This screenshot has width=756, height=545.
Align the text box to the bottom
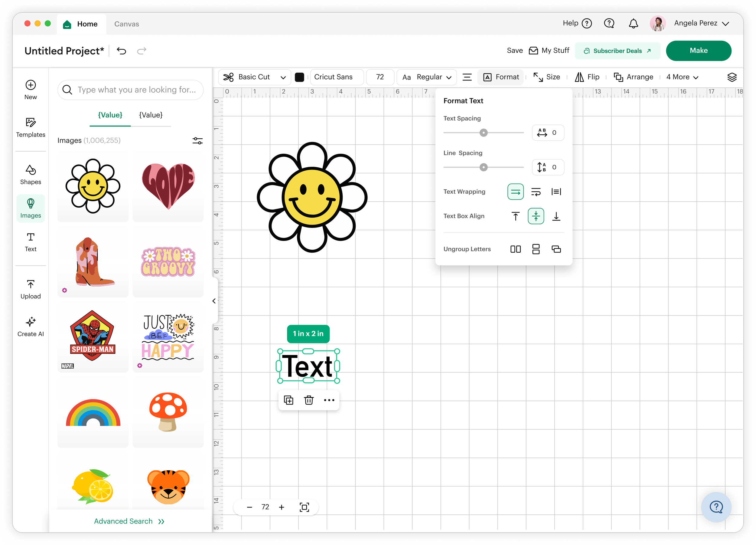coord(556,216)
